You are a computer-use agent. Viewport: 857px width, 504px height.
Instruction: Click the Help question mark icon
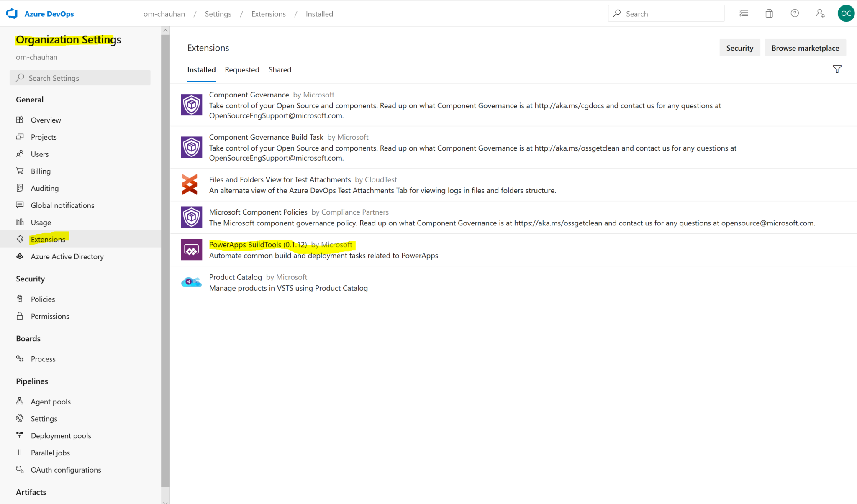(795, 13)
